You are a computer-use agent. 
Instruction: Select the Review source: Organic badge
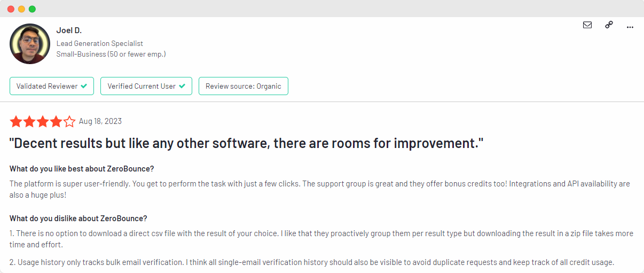click(244, 86)
